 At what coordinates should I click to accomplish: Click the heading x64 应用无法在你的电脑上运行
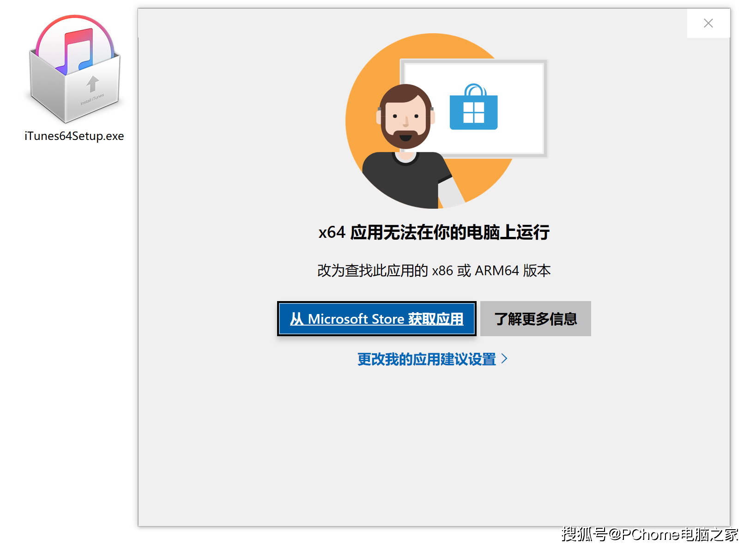coord(434,232)
